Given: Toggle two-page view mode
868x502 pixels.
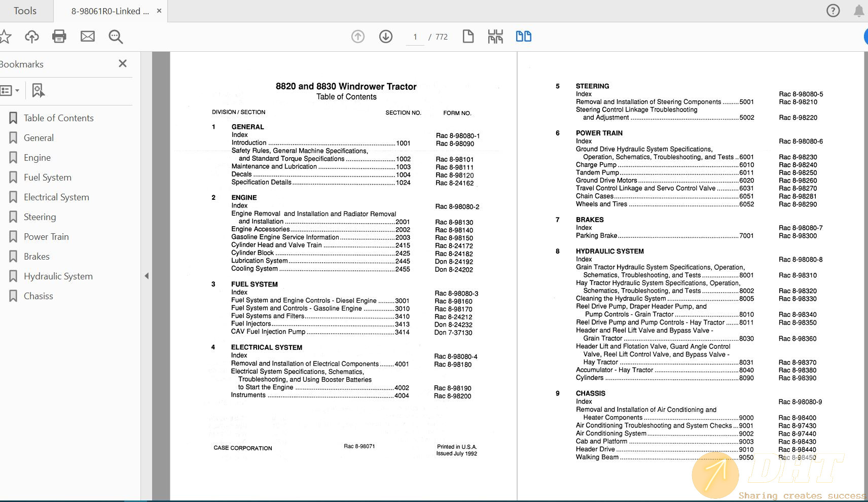Looking at the screenshot, I should click(x=523, y=37).
